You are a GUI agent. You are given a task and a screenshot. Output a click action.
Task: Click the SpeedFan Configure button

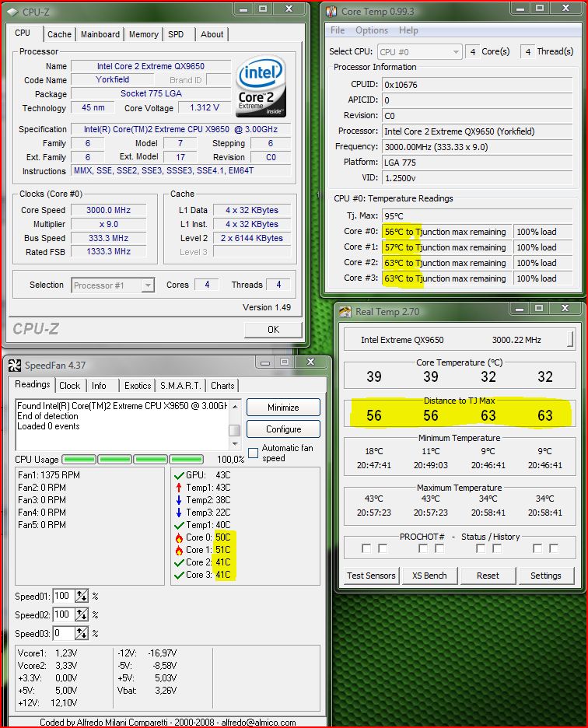pyautogui.click(x=283, y=429)
